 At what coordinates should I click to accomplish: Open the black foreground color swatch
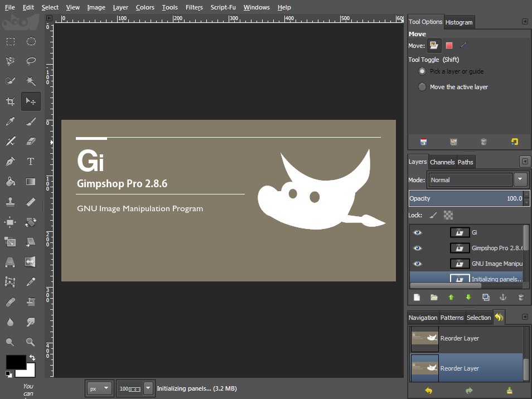pyautogui.click(x=16, y=362)
